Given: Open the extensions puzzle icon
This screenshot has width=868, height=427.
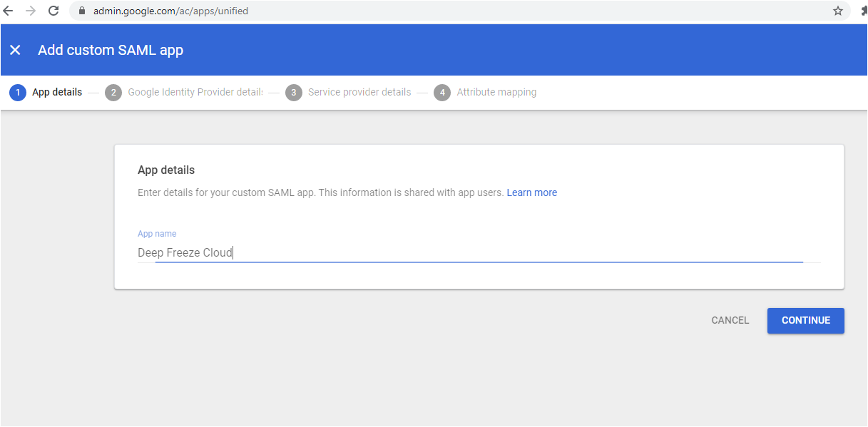Looking at the screenshot, I should point(863,11).
